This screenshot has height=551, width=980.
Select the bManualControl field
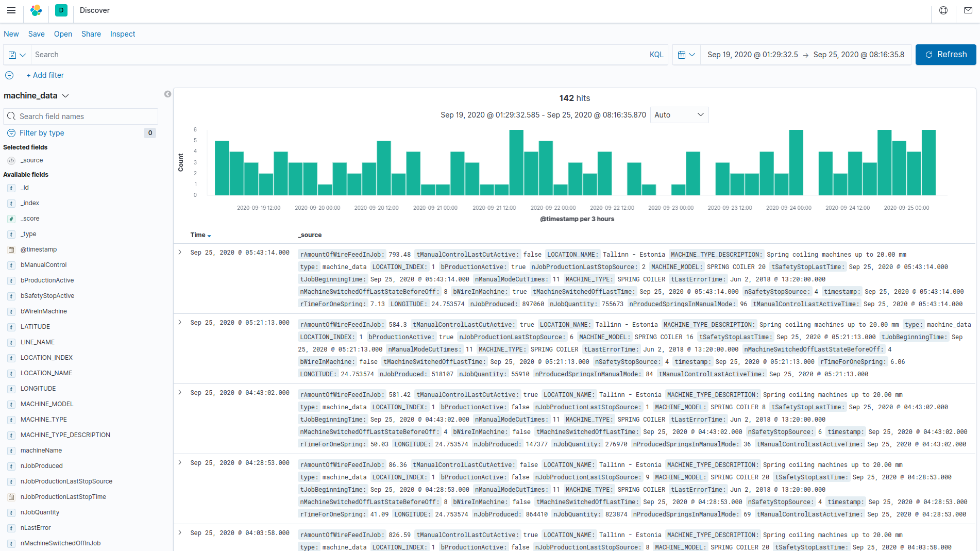[44, 265]
